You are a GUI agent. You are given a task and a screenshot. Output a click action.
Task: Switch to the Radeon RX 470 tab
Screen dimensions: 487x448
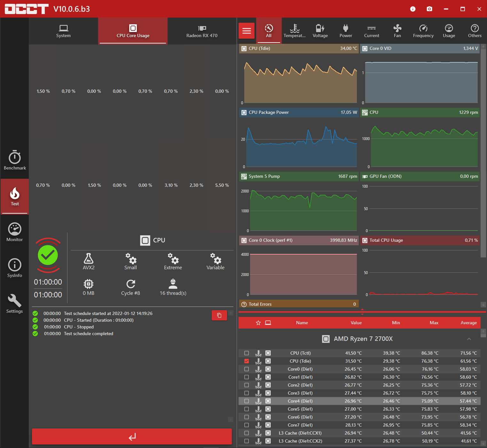coord(202,31)
